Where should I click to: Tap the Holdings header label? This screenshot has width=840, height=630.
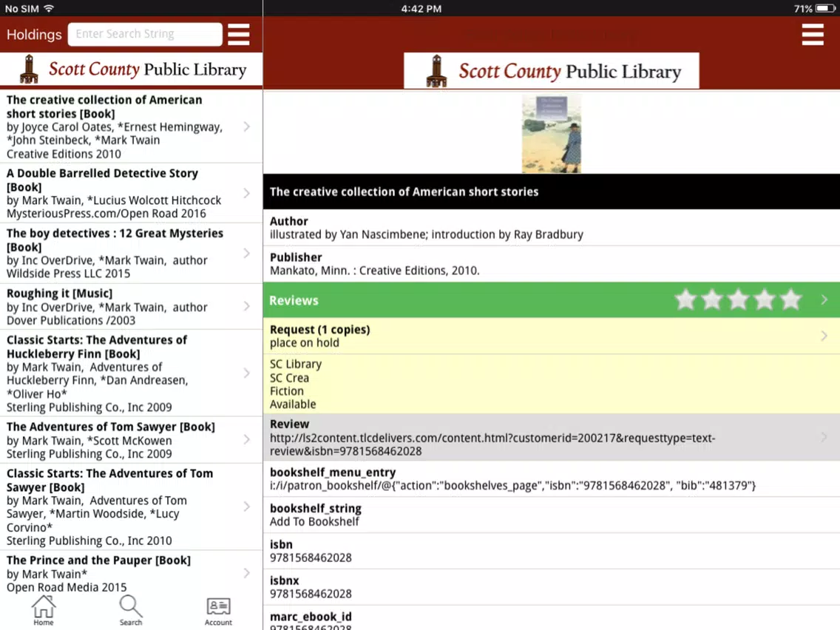click(34, 35)
